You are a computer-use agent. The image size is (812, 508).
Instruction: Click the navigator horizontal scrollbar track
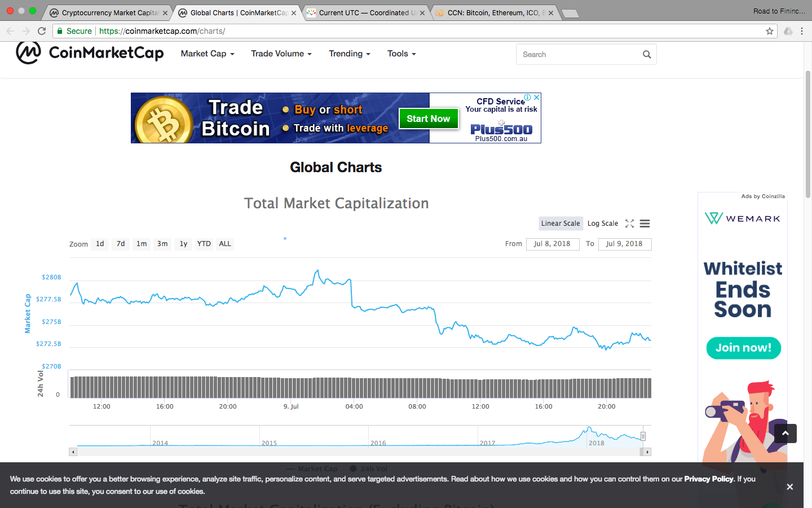(x=360, y=452)
